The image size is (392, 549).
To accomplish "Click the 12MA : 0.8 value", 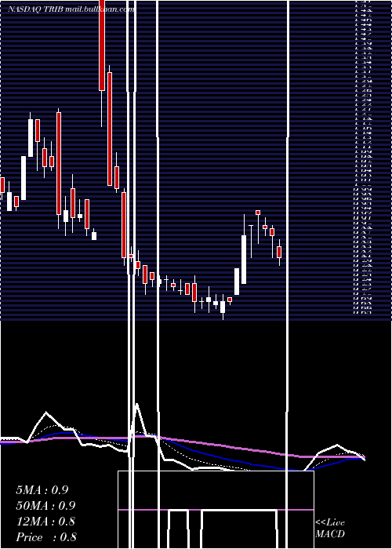I will tap(45, 522).
